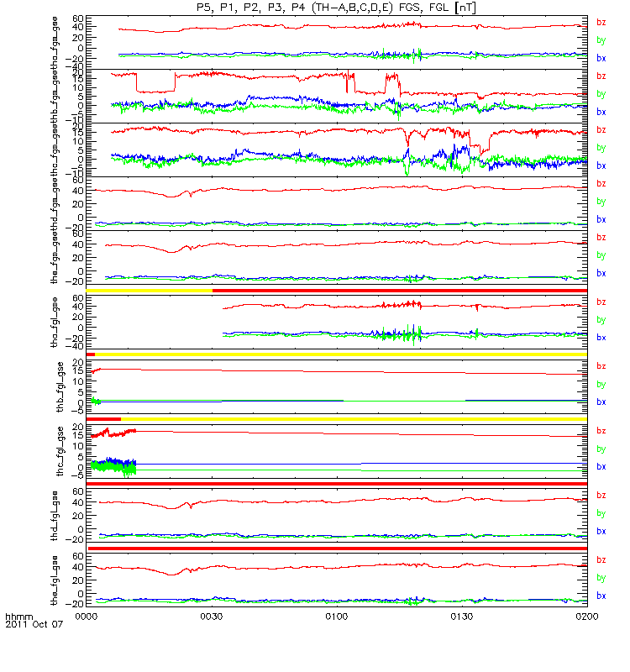Click the blue 'bx' legend in thc_fgl_gse panel
Viewport: 630px width, 672px height.
click(x=601, y=467)
